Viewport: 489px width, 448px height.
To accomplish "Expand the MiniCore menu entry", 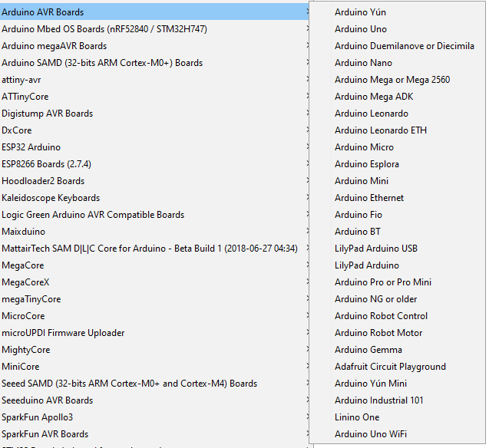I will (155, 367).
